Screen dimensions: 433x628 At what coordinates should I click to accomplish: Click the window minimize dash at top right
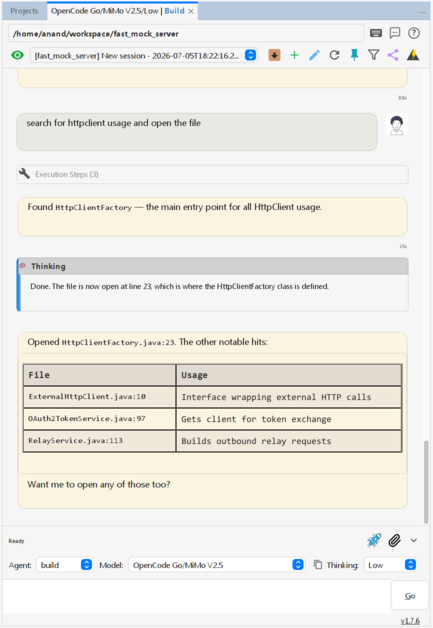pyautogui.click(x=423, y=12)
